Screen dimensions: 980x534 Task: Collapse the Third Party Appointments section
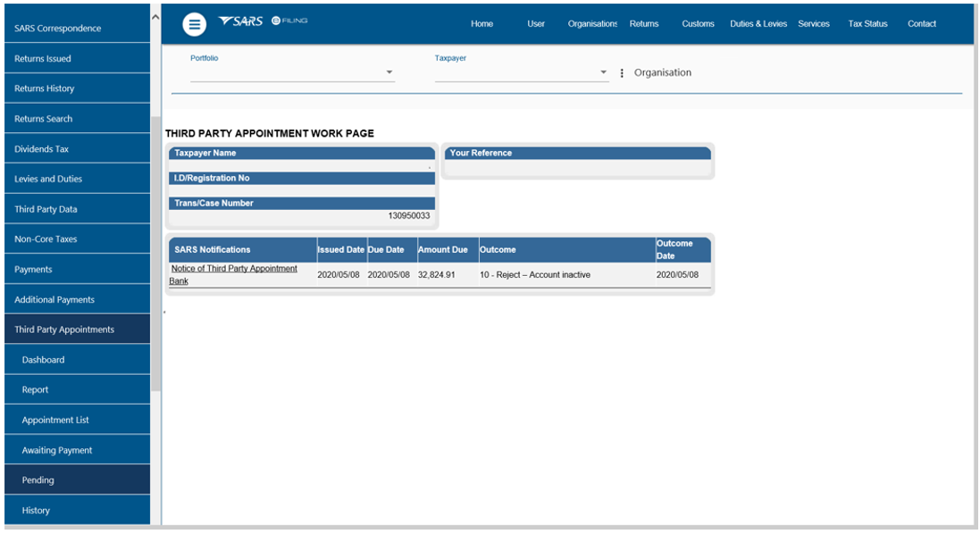(x=64, y=330)
